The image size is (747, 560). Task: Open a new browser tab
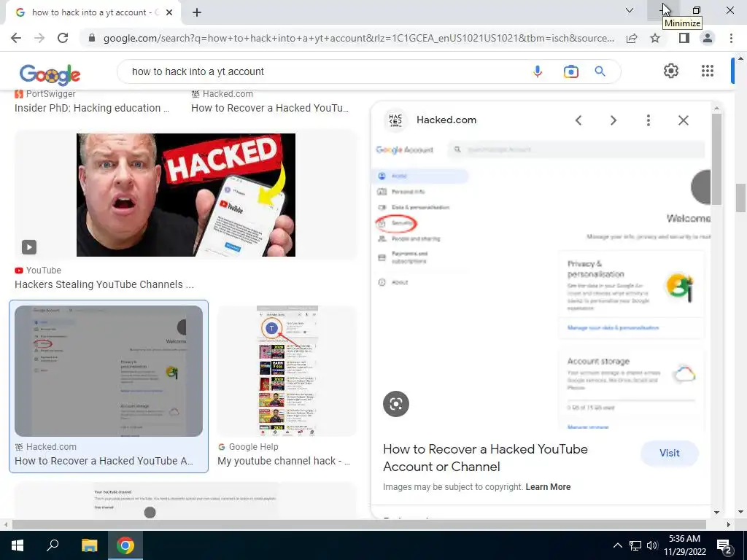click(x=197, y=12)
